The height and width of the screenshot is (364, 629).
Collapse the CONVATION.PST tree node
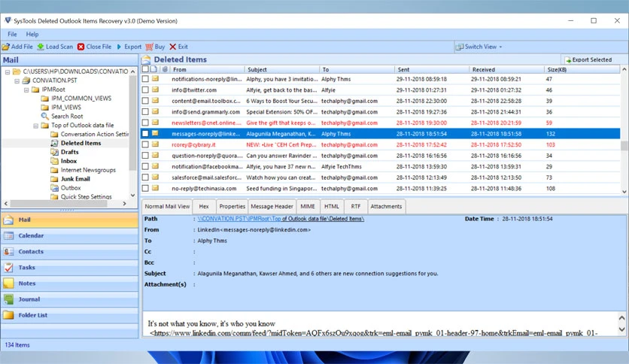(x=17, y=80)
